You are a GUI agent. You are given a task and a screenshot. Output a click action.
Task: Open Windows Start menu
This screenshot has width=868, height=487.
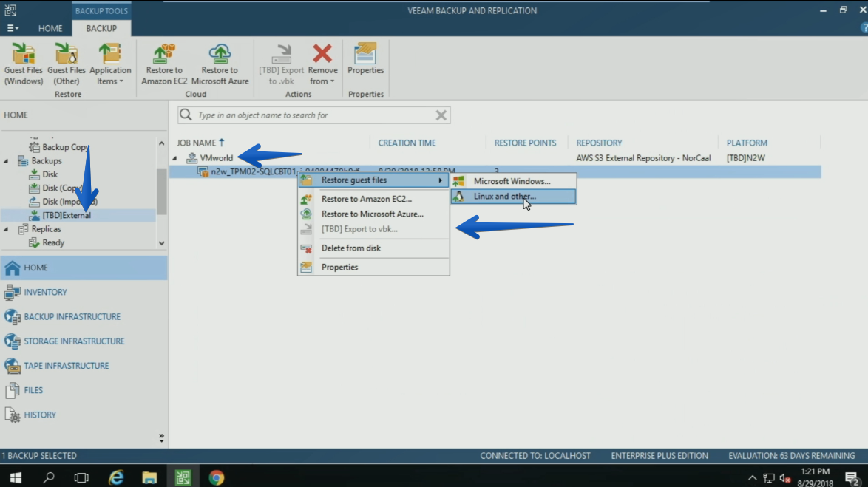(x=16, y=477)
